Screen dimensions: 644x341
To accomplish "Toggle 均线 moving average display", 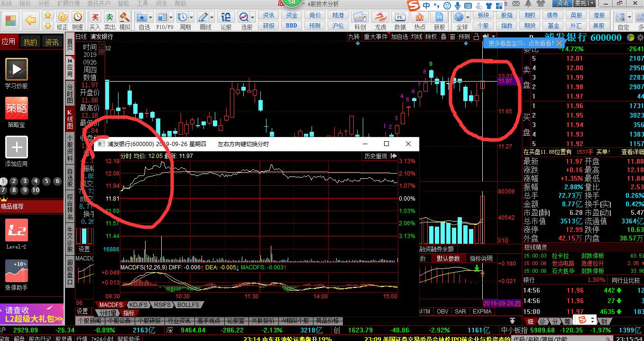I will (x=417, y=37).
